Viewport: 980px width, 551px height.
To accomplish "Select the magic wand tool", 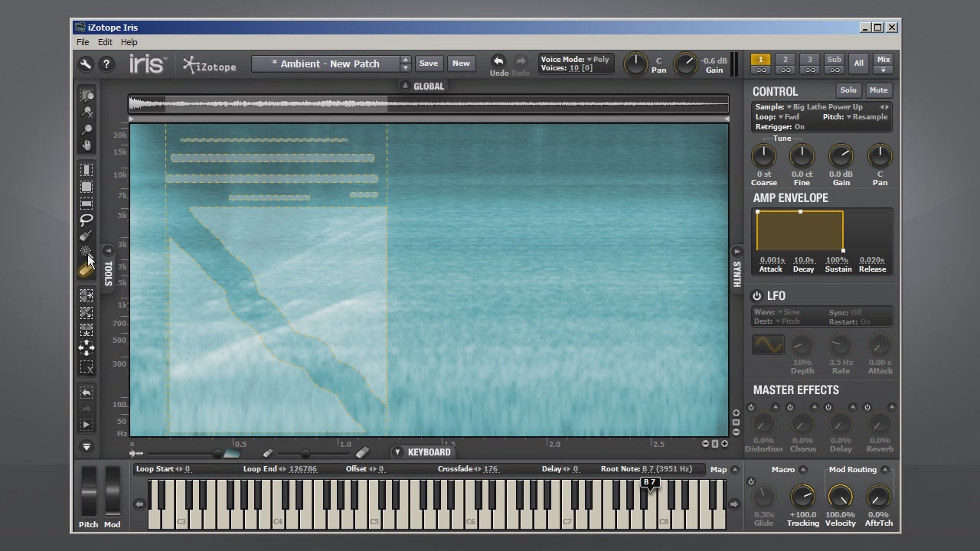I will pyautogui.click(x=87, y=253).
